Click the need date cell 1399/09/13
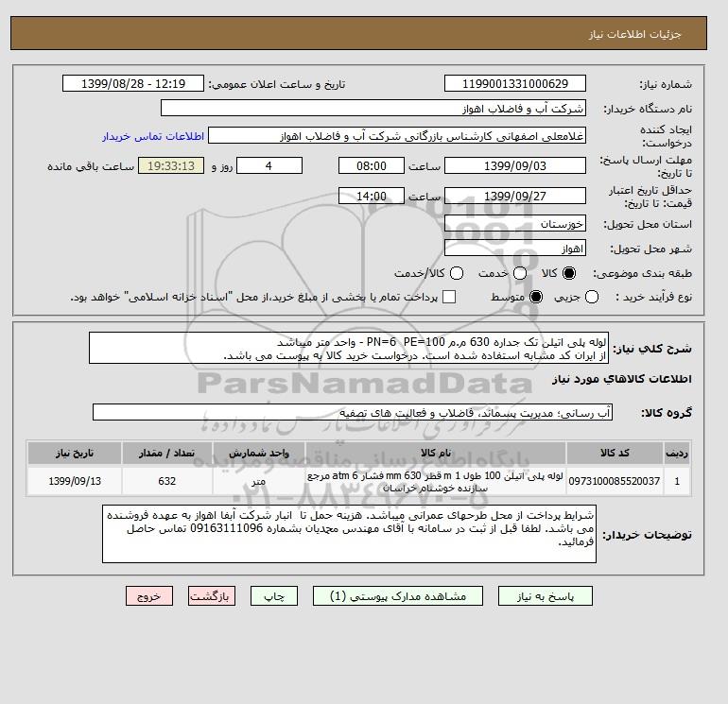Viewport: 728px width, 704px height. point(75,481)
